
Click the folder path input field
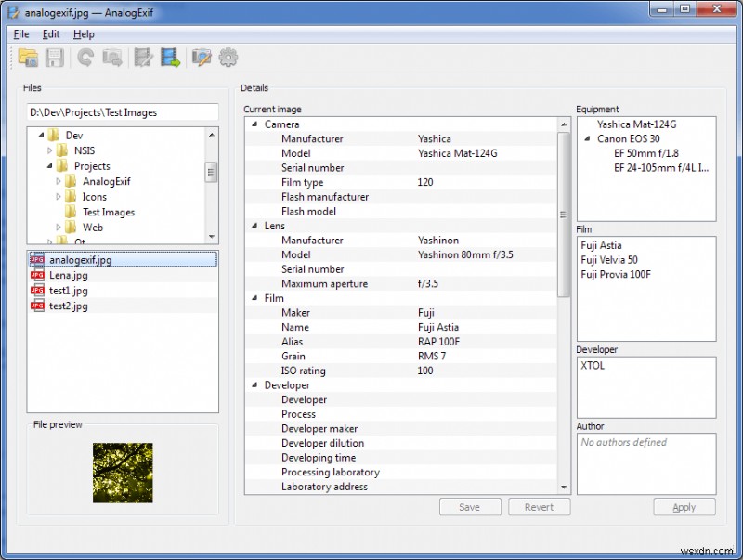(x=122, y=112)
